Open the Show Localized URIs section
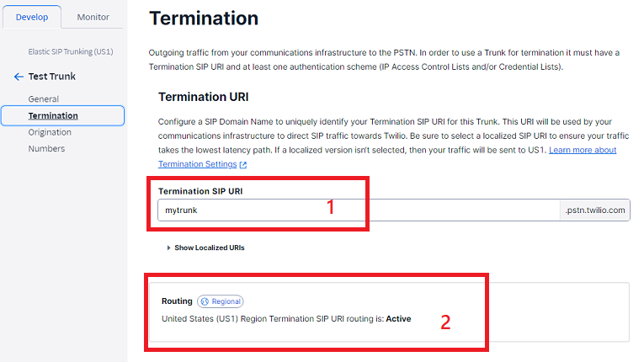 (x=209, y=248)
